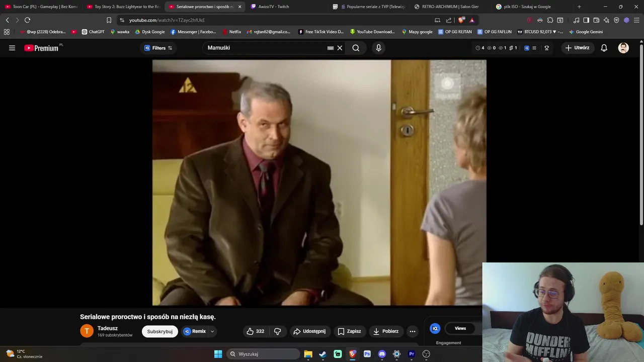644x362 pixels.
Task: Expand the Remix dropdown arrow
Action: [212, 331]
